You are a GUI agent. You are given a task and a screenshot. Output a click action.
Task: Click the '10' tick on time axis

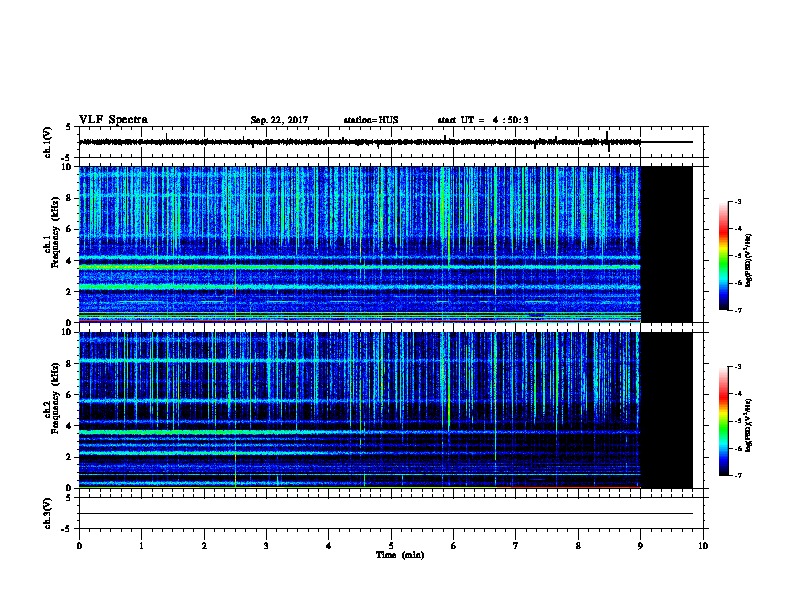[x=703, y=546]
